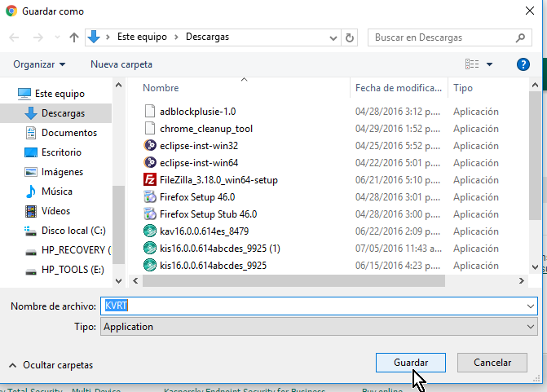Screen dimensions: 547x392
Task: Click the Cancelar button
Action: click(x=492, y=363)
